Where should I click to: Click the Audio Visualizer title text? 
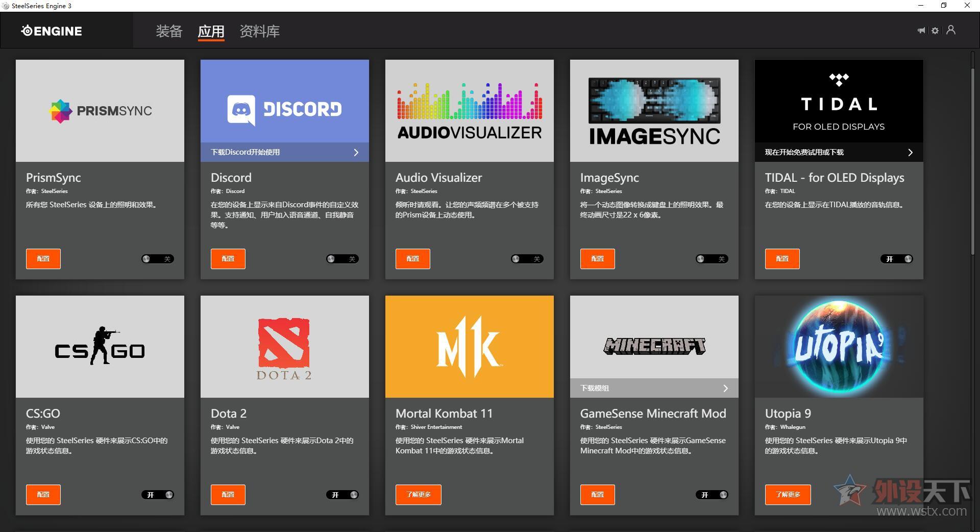coord(439,178)
